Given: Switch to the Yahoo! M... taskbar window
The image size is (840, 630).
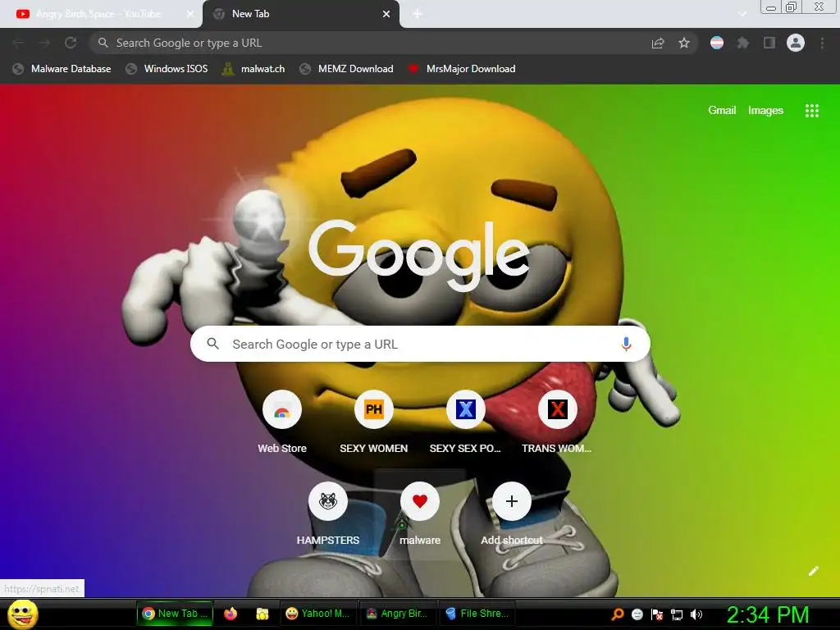Looking at the screenshot, I should tap(317, 614).
